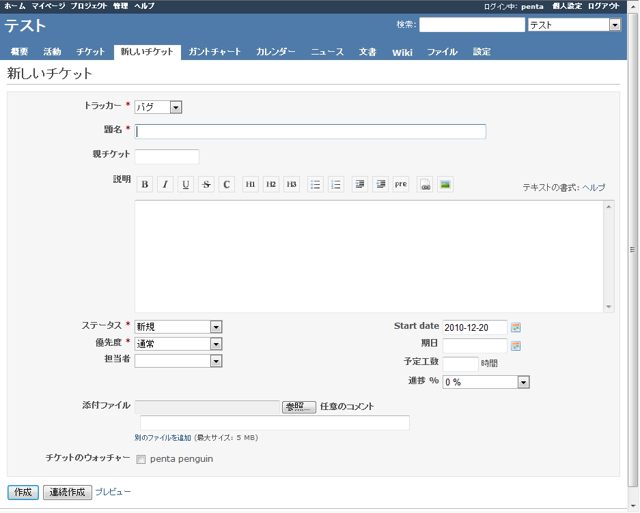The height and width of the screenshot is (513, 640).
Task: Open ニュース tab
Action: click(x=327, y=52)
